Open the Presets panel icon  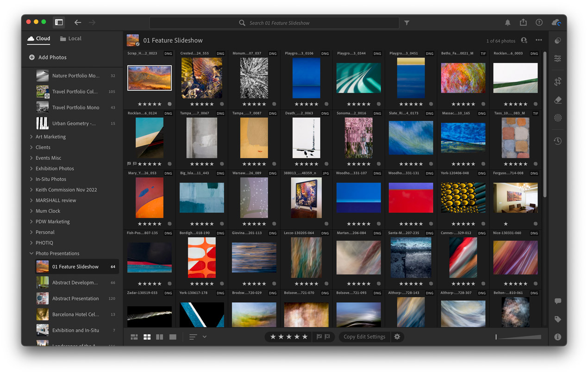pos(557,41)
